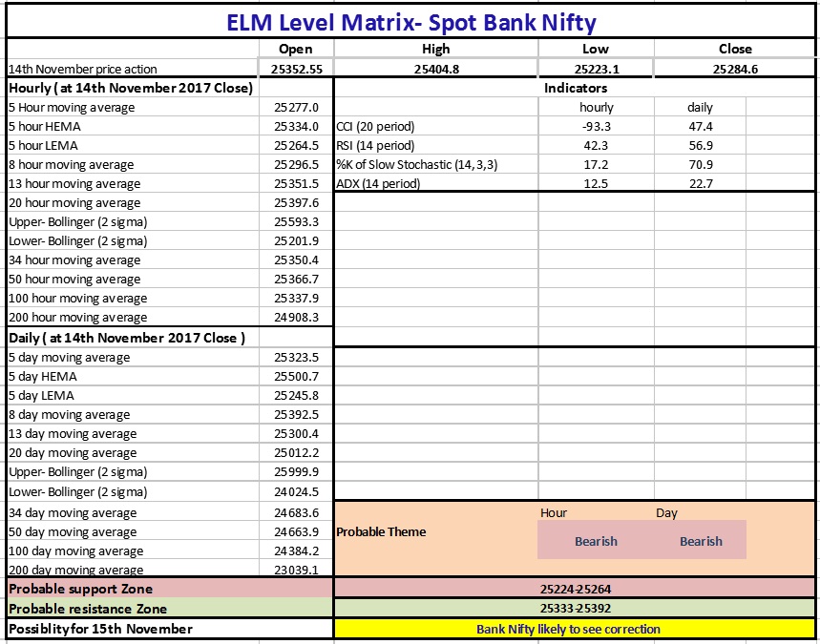The image size is (820, 644).
Task: Select the '5 day HEMA' label
Action: 43,376
